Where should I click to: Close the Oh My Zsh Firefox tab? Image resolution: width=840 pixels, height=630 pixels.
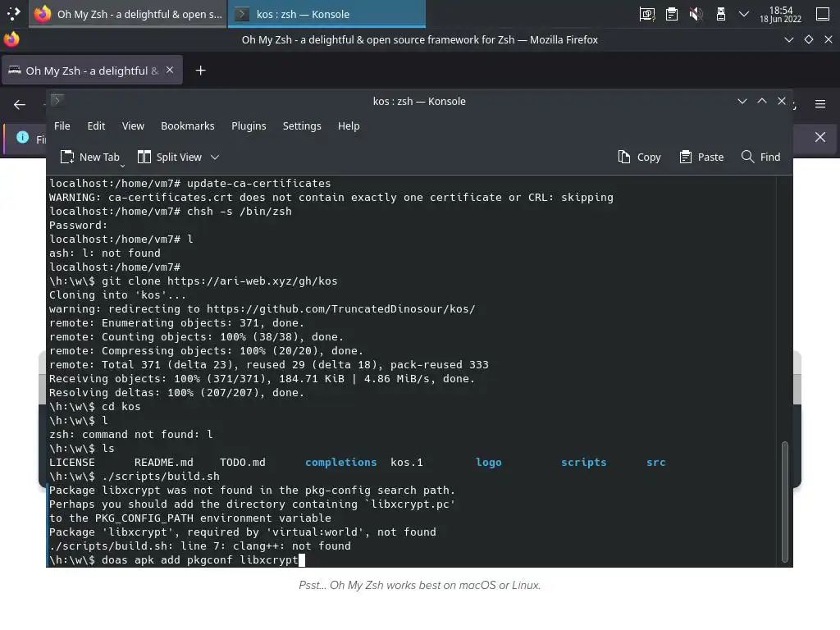170,71
